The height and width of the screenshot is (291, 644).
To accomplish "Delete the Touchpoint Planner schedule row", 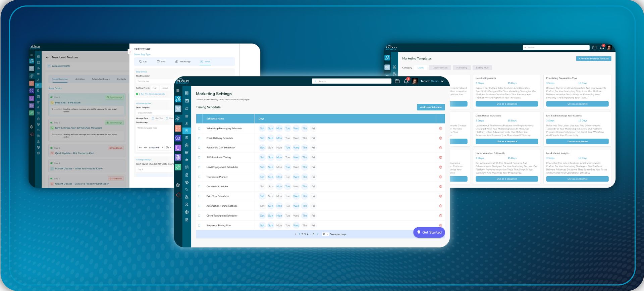I will (x=440, y=177).
